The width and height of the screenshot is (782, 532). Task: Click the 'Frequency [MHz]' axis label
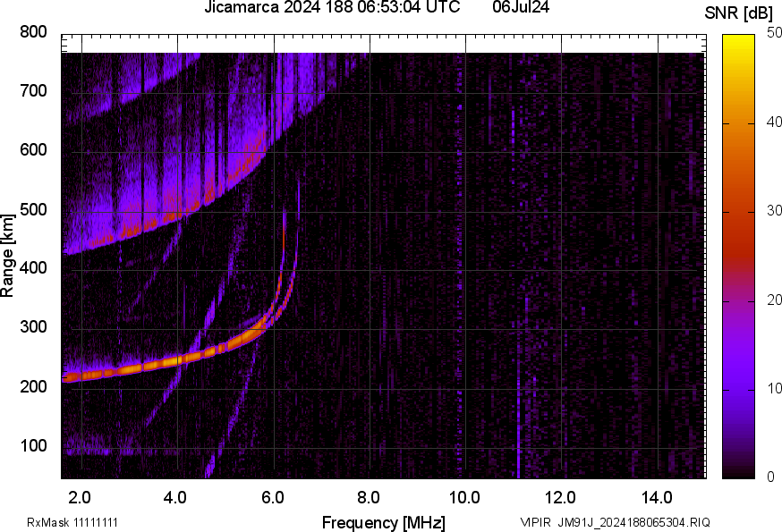point(384,523)
